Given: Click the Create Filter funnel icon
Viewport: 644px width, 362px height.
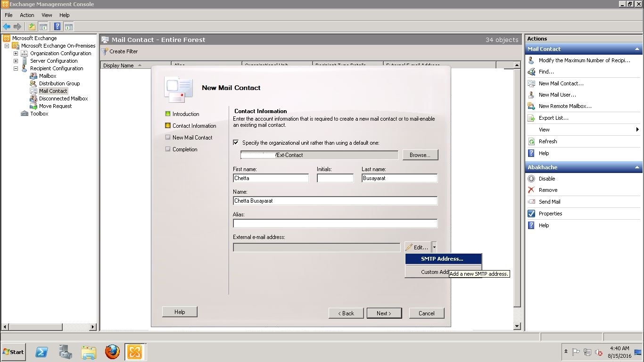Looking at the screenshot, I should 105,51.
